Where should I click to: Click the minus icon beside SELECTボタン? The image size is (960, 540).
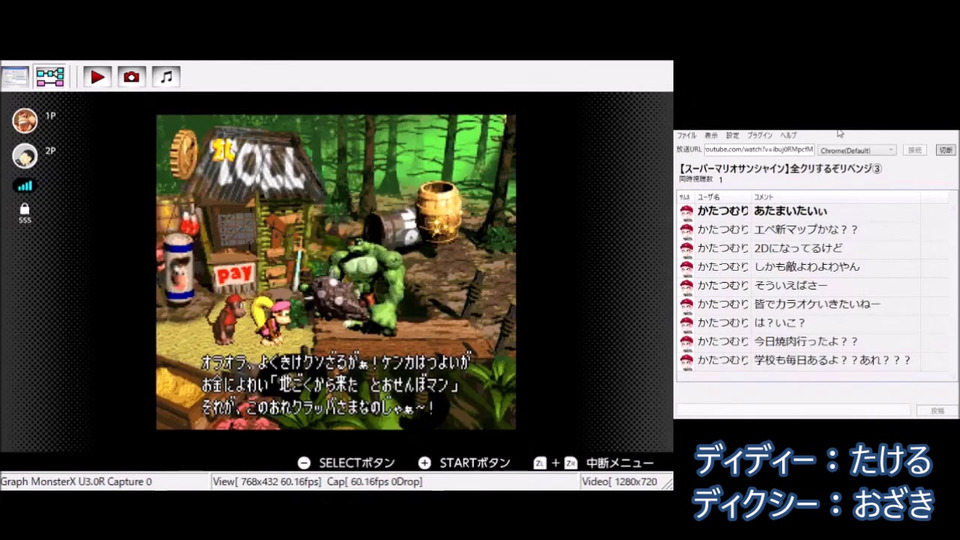[304, 463]
